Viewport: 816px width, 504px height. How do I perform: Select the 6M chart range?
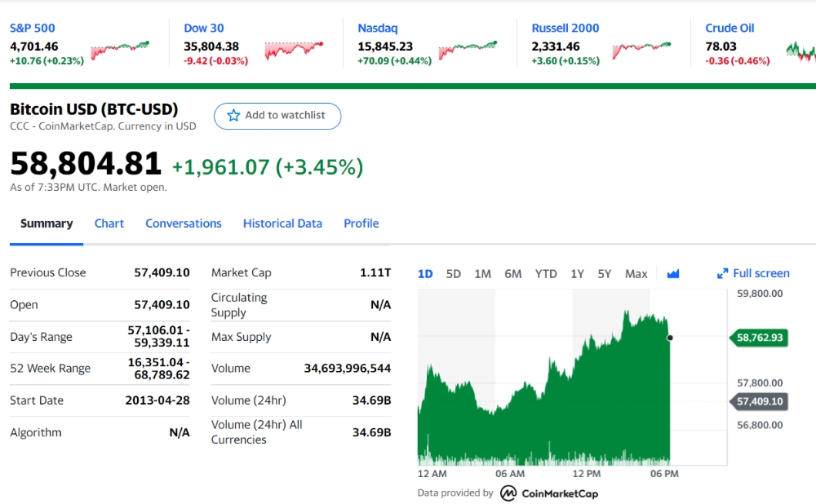tap(512, 274)
